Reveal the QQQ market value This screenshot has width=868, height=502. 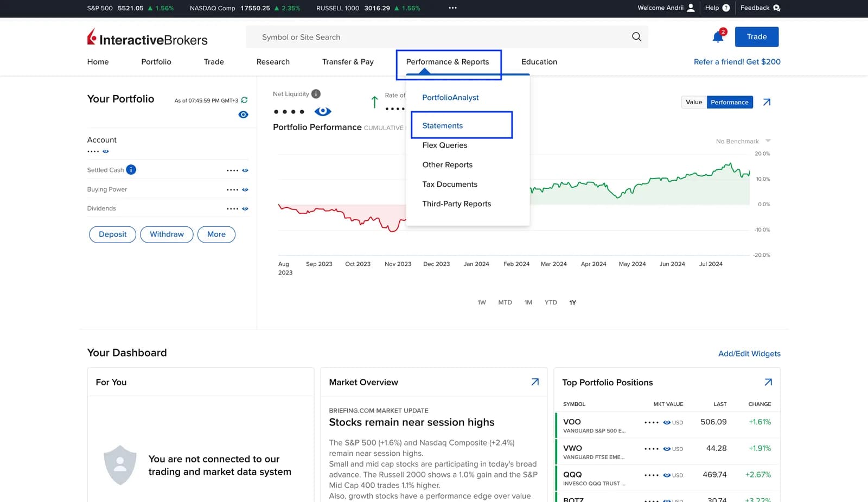(x=667, y=475)
